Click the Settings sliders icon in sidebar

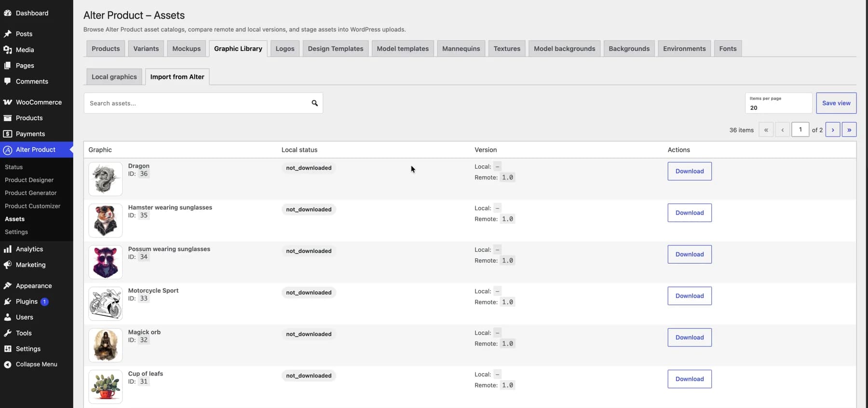tap(8, 349)
